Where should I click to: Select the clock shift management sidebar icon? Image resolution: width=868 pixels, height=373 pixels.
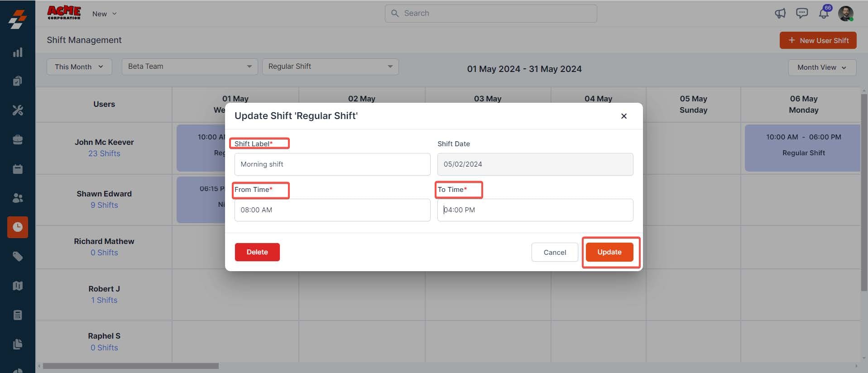pyautogui.click(x=18, y=227)
